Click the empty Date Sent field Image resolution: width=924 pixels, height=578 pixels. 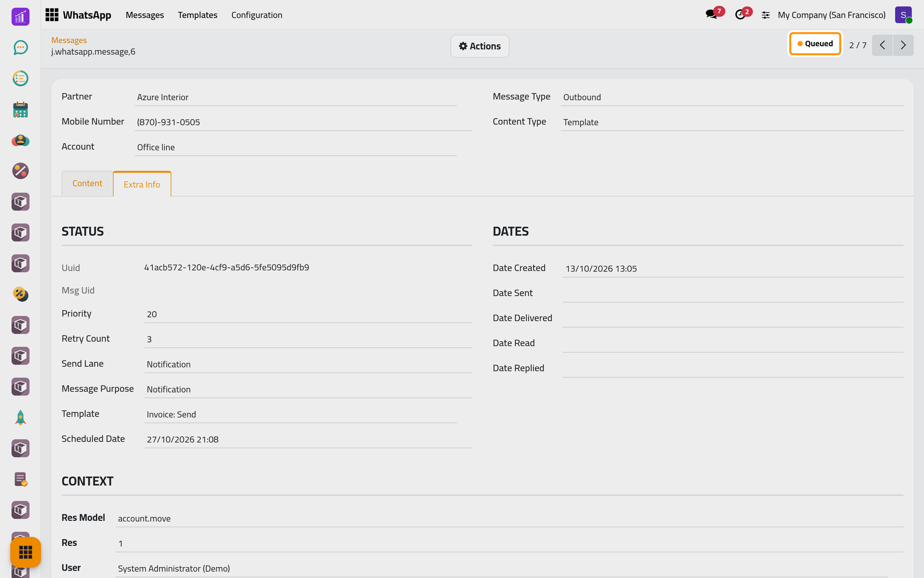[733, 293]
